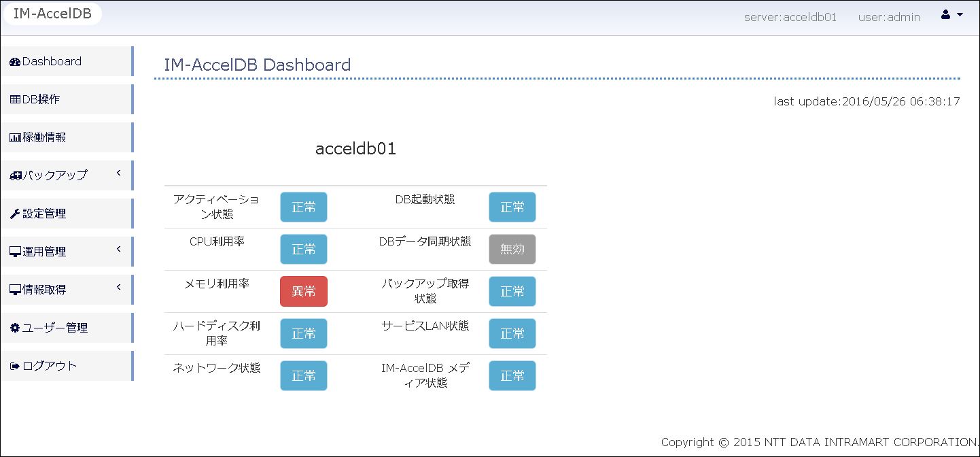This screenshot has height=457, width=980.
Task: Open the user profile icon menu
Action: 951,15
